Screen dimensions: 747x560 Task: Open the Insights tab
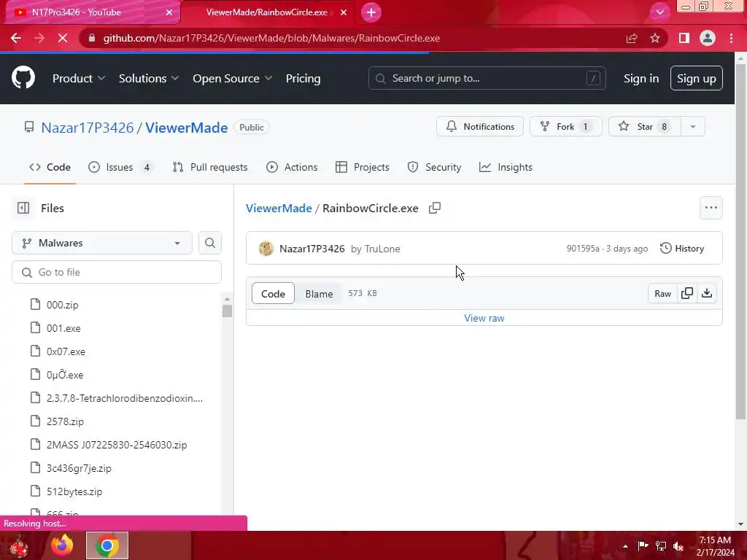[506, 167]
